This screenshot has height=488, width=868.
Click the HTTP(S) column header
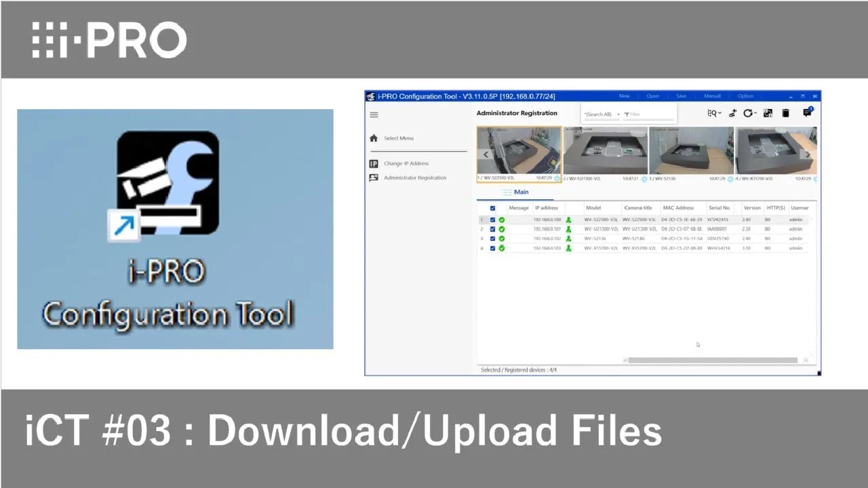click(776, 208)
